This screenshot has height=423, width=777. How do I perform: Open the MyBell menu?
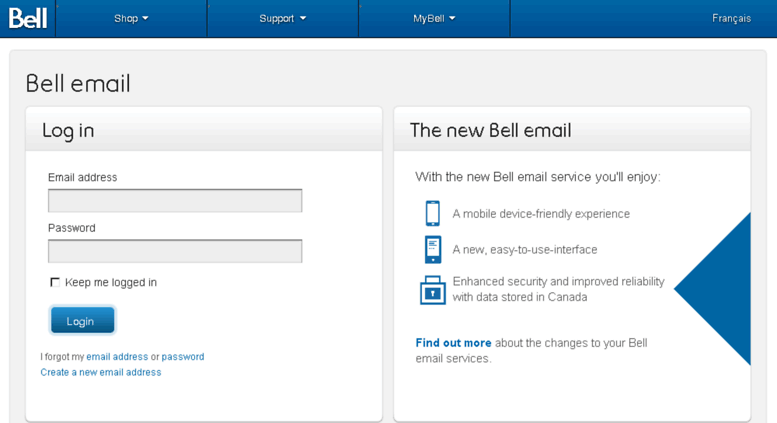coord(434,18)
